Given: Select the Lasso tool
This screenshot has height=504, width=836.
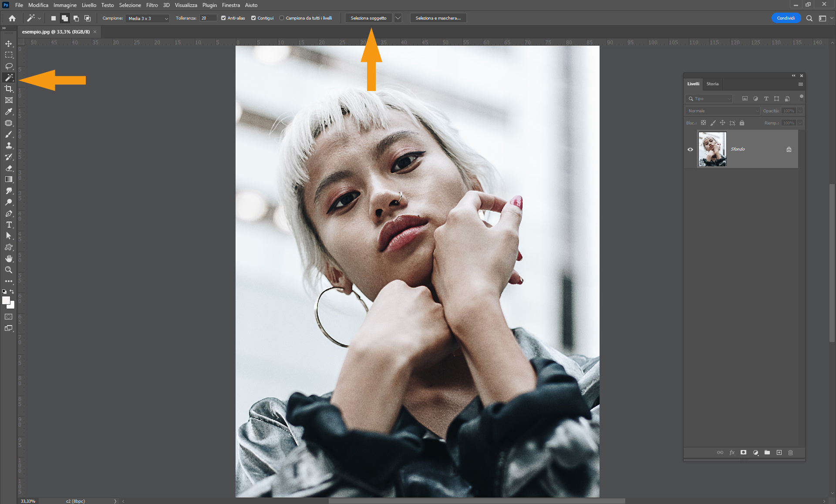Looking at the screenshot, I should (x=9, y=66).
